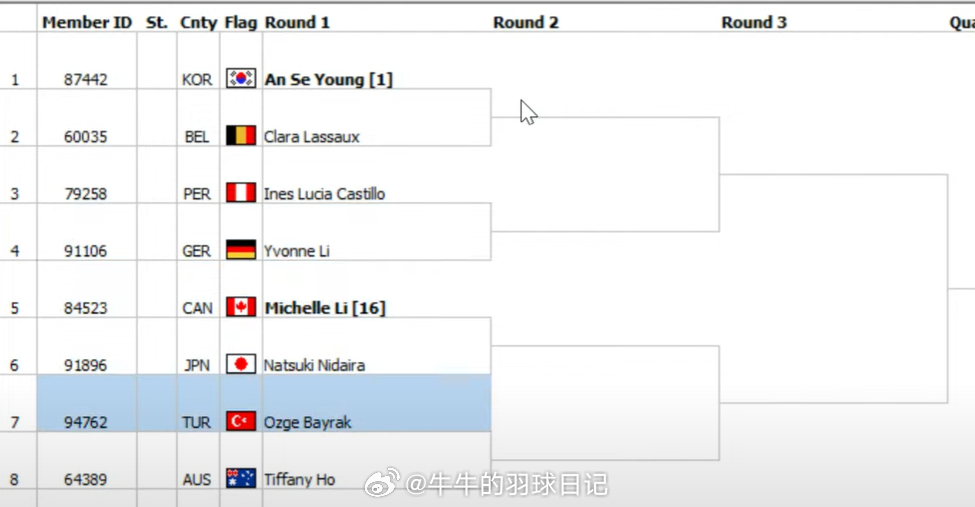Viewport: 975px width, 507px height.
Task: Open player An Se Young [1]
Action: 328,80
